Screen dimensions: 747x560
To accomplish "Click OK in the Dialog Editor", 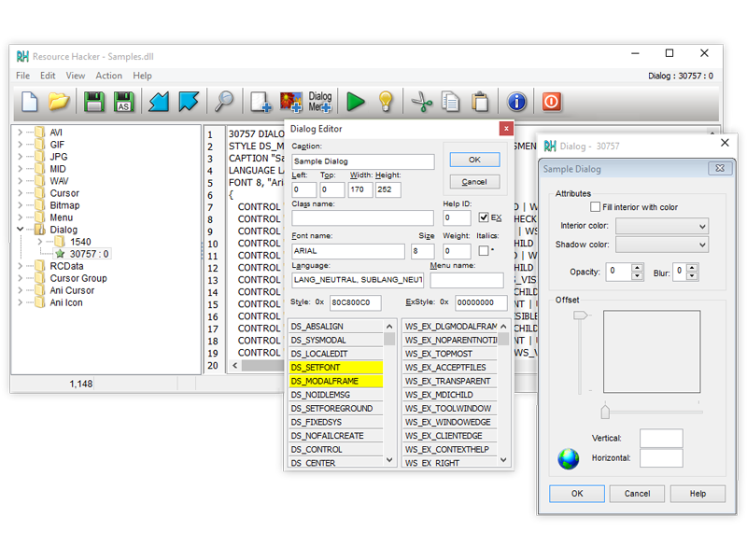I will [x=474, y=160].
